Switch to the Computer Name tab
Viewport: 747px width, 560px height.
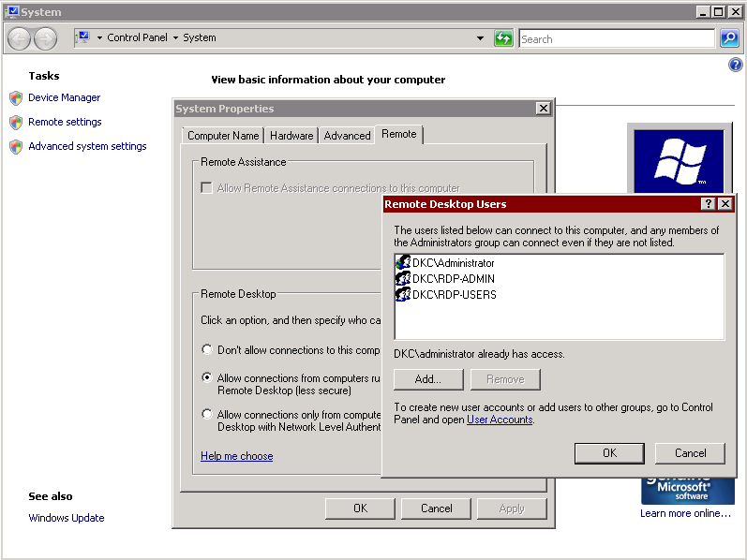pos(223,136)
